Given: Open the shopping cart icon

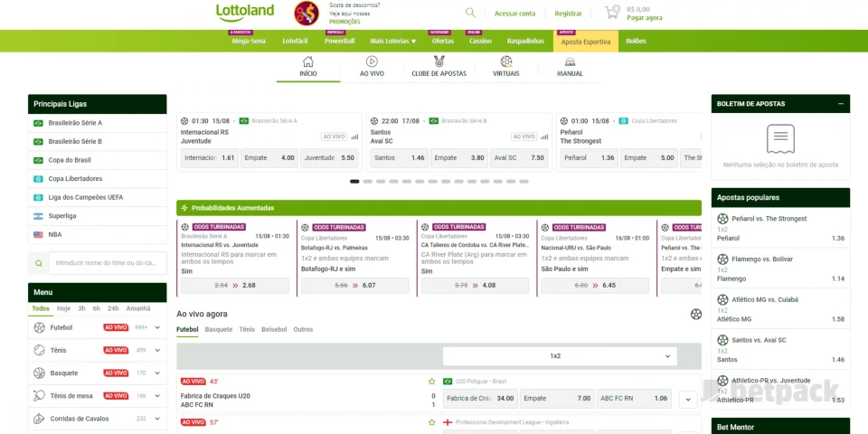Looking at the screenshot, I should click(612, 13).
